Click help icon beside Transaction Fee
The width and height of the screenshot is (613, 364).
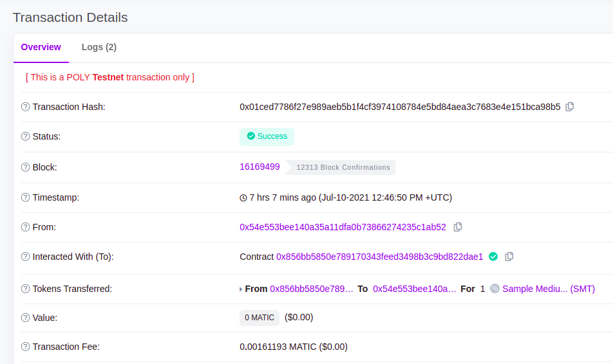26,347
